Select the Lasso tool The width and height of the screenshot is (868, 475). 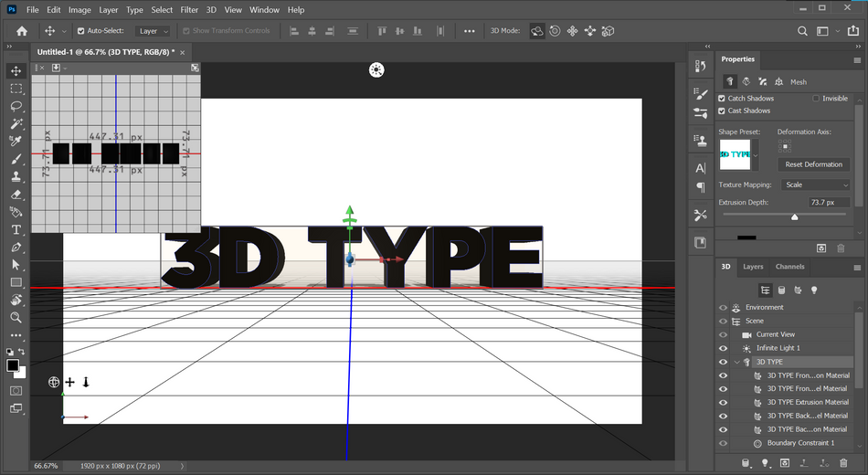(x=16, y=106)
